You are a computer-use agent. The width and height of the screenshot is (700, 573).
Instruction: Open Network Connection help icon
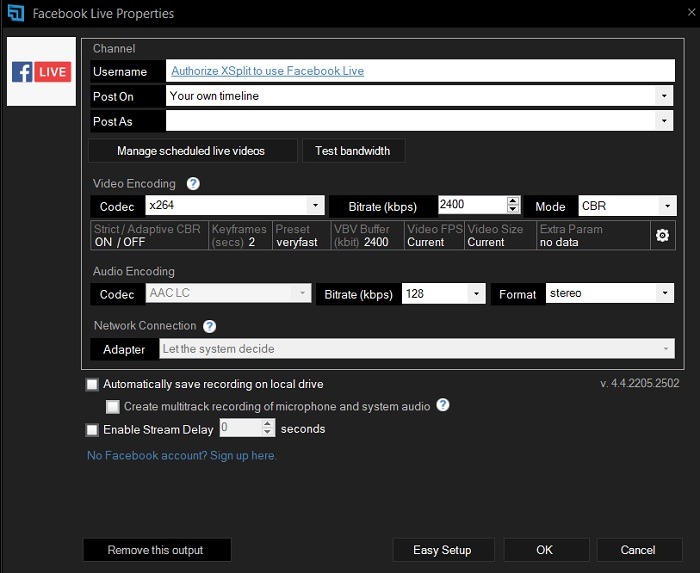click(209, 326)
